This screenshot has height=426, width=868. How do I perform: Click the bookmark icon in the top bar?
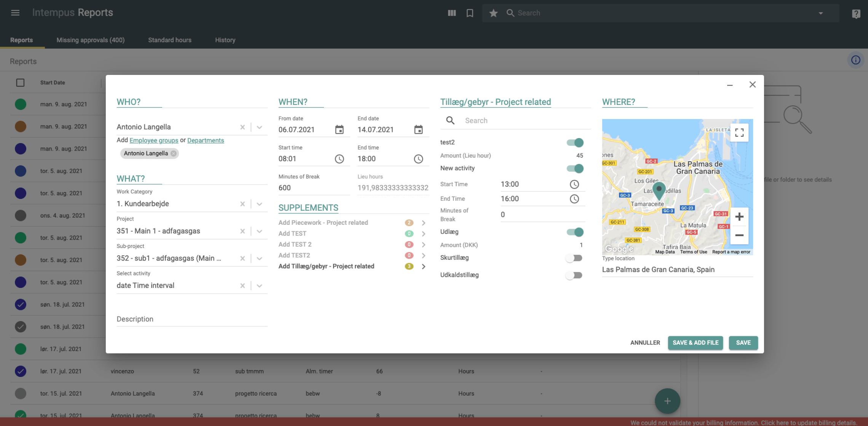[470, 13]
